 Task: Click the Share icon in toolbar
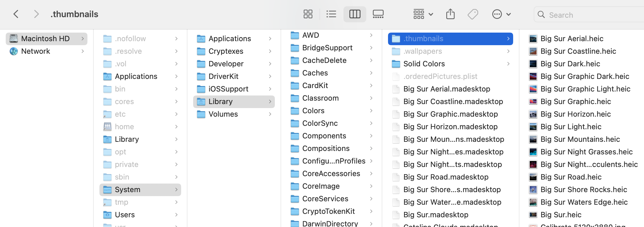[450, 14]
